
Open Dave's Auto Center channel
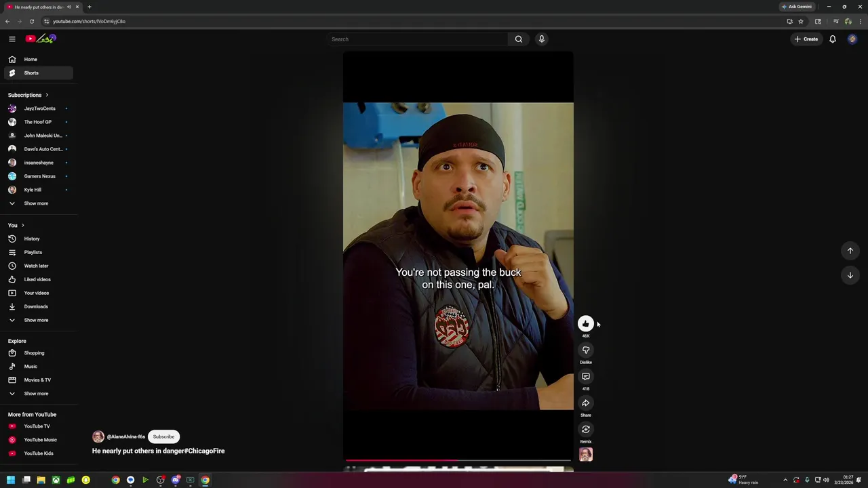point(38,149)
